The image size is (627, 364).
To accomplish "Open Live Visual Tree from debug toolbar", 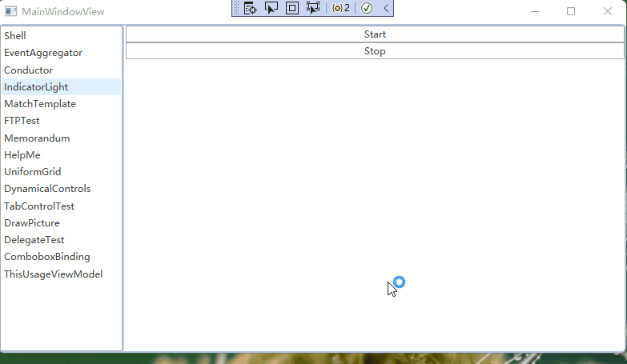I will 250,8.
